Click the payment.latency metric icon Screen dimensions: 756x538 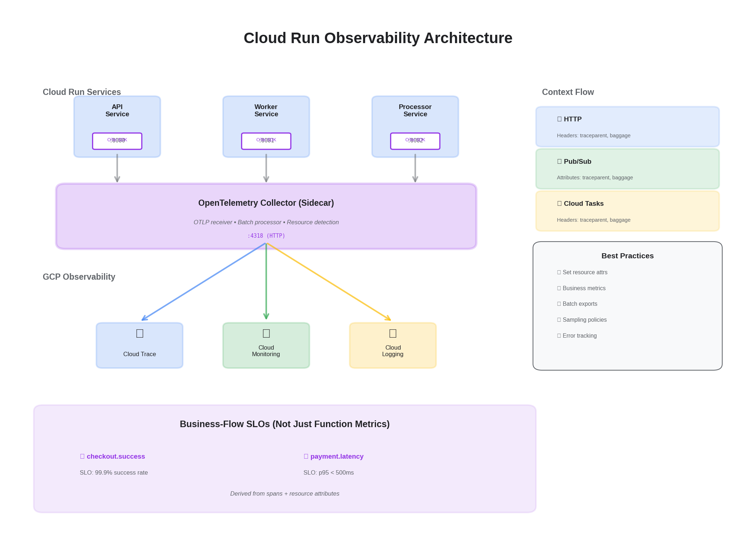coord(306,456)
